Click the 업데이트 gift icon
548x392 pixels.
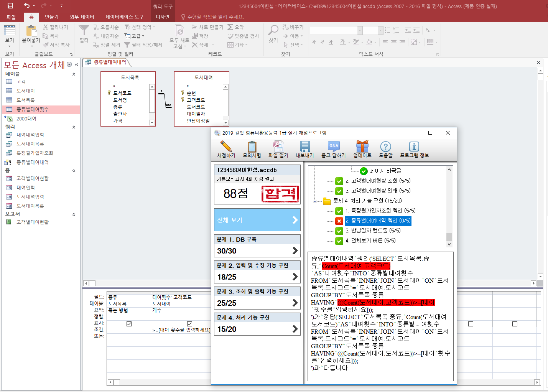362,147
